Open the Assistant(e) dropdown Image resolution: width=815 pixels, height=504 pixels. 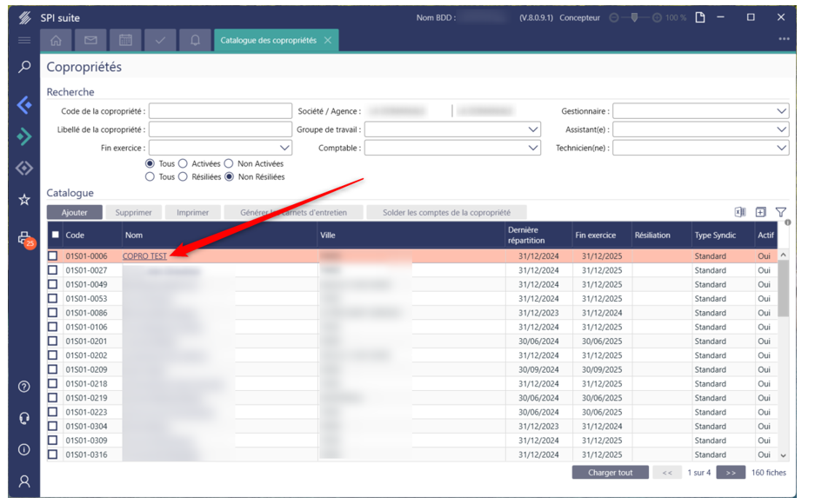tap(701, 129)
